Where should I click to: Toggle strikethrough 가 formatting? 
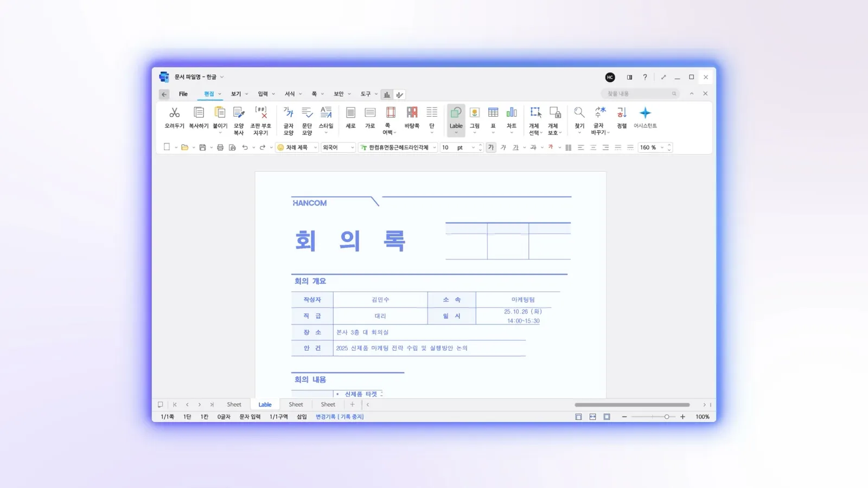point(533,147)
